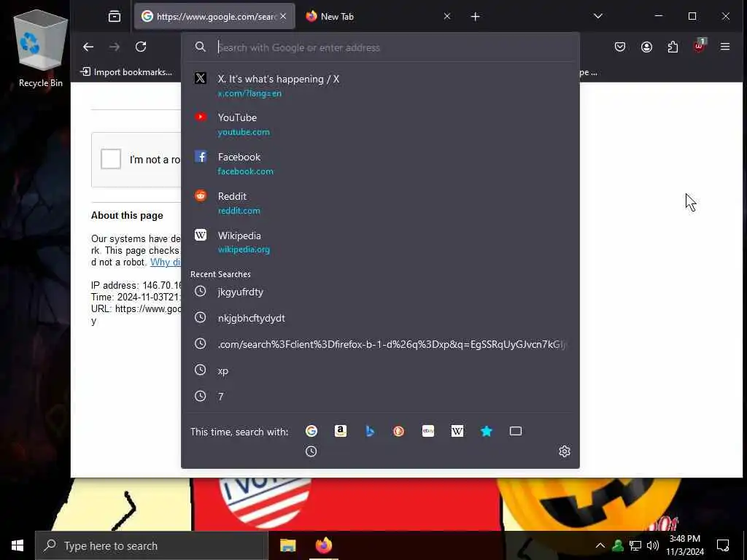Click the magnifier icon in the address bar

[x=201, y=47]
